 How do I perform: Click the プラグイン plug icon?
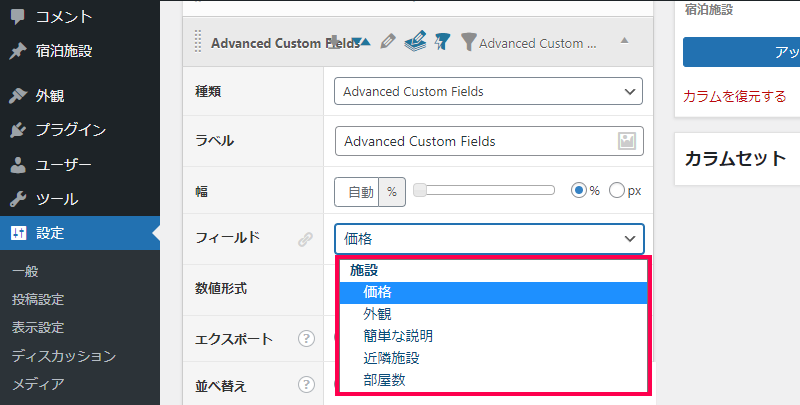point(18,130)
